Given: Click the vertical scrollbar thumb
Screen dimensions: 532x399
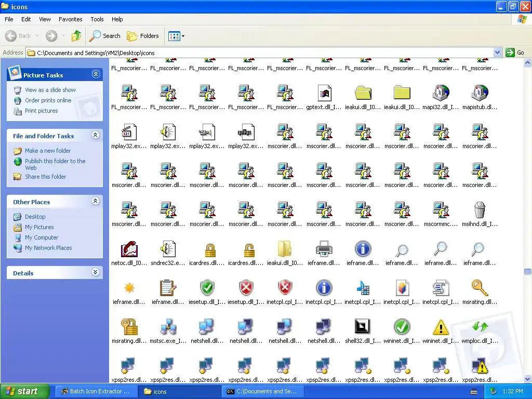Looking at the screenshot, I should (527, 271).
